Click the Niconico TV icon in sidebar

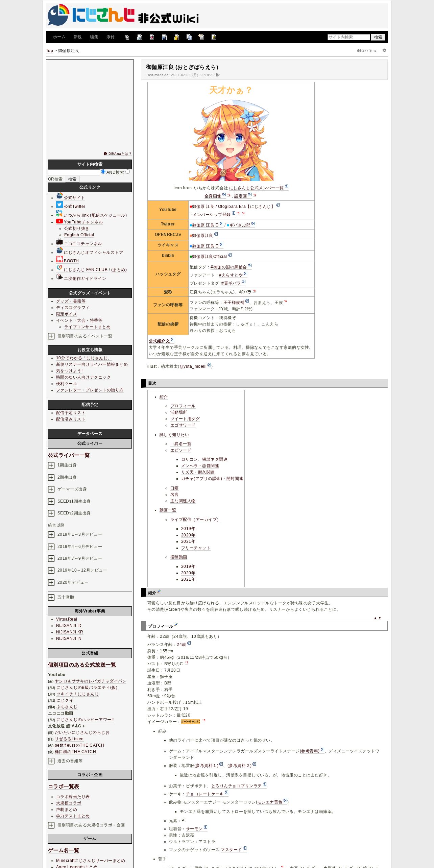pos(59,242)
